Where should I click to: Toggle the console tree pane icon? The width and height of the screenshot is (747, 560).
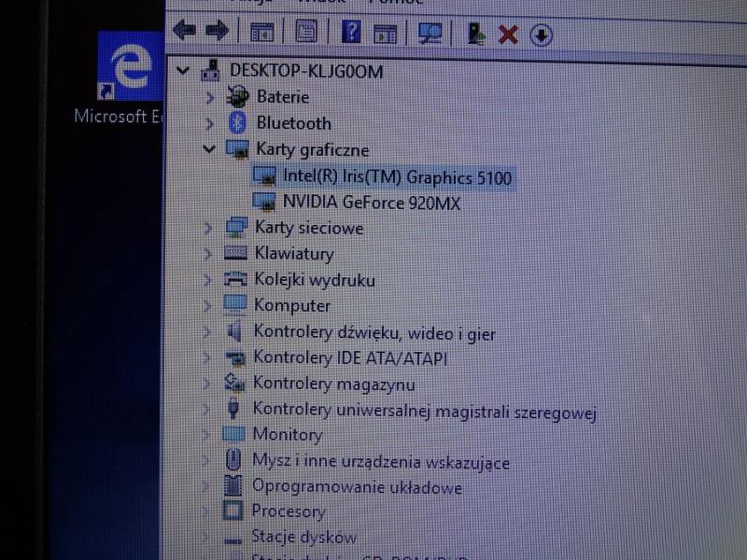tap(261, 33)
